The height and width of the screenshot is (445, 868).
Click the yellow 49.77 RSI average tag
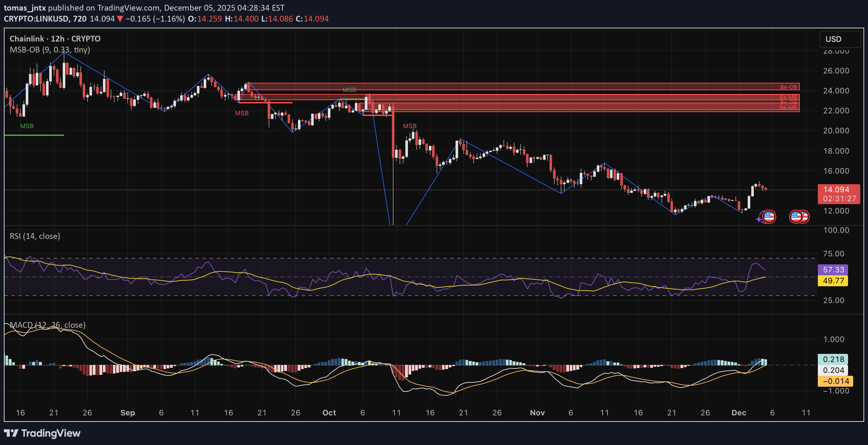pyautogui.click(x=833, y=280)
